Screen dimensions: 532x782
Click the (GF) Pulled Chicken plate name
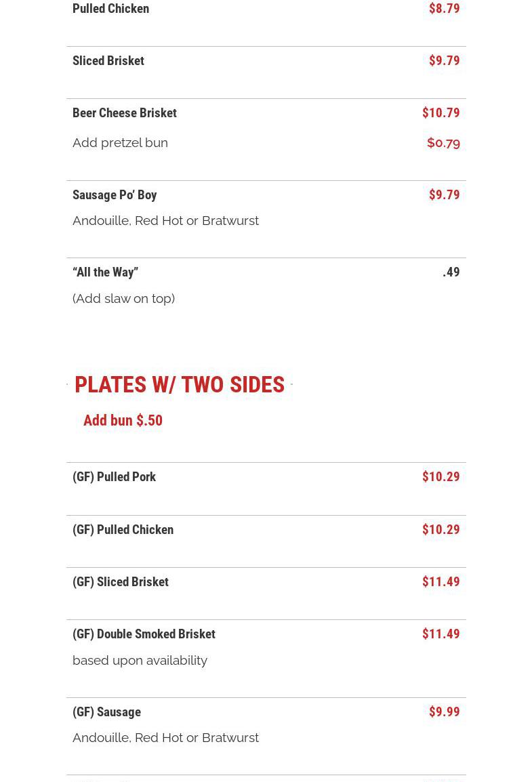[123, 530]
